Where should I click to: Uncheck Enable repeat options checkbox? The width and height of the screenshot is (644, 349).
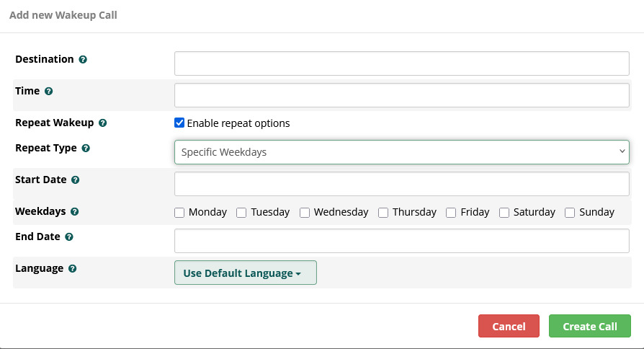[179, 123]
